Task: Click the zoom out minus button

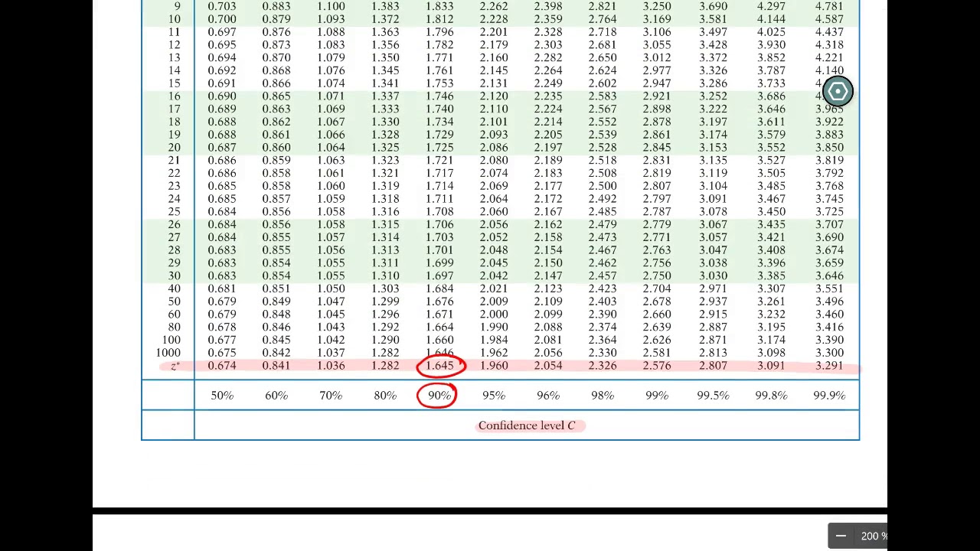Action: [841, 536]
